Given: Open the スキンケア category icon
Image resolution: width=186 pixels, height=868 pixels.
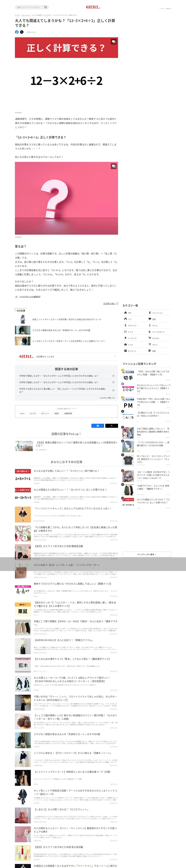Looking at the screenshot, I should (x=126, y=325).
